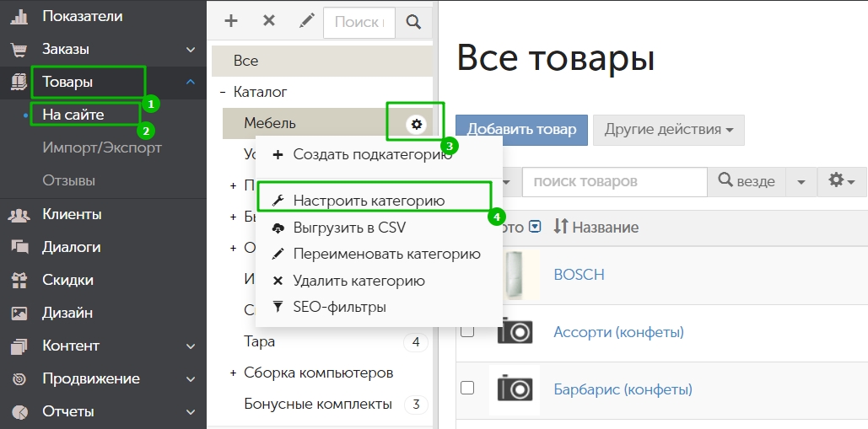Click the поиск товаров search field
The height and width of the screenshot is (429, 868).
click(x=614, y=181)
